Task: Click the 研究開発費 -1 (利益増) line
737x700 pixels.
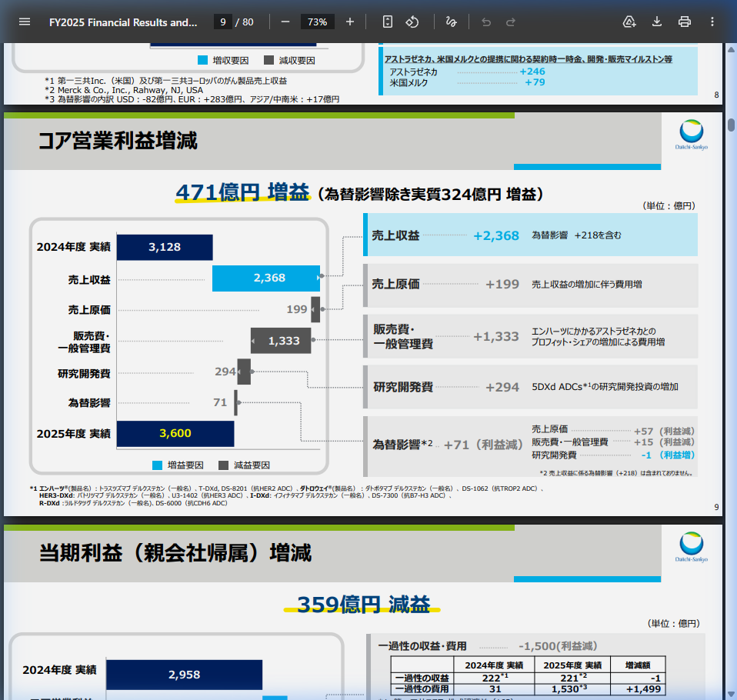Action: click(613, 455)
